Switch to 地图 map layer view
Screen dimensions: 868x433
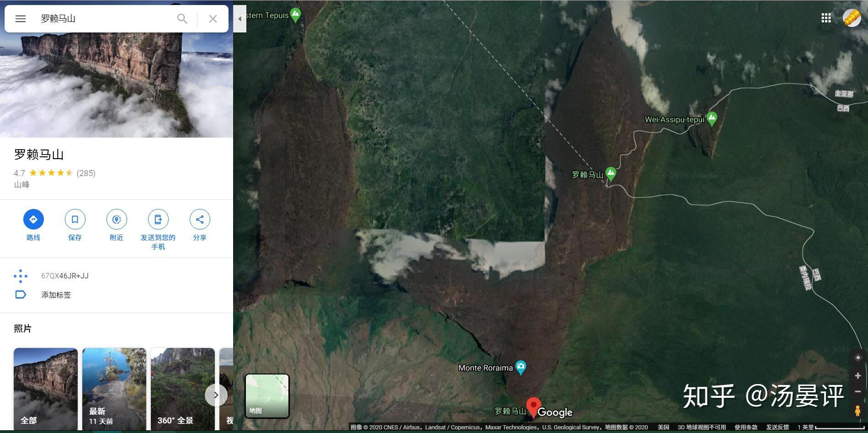coord(267,396)
